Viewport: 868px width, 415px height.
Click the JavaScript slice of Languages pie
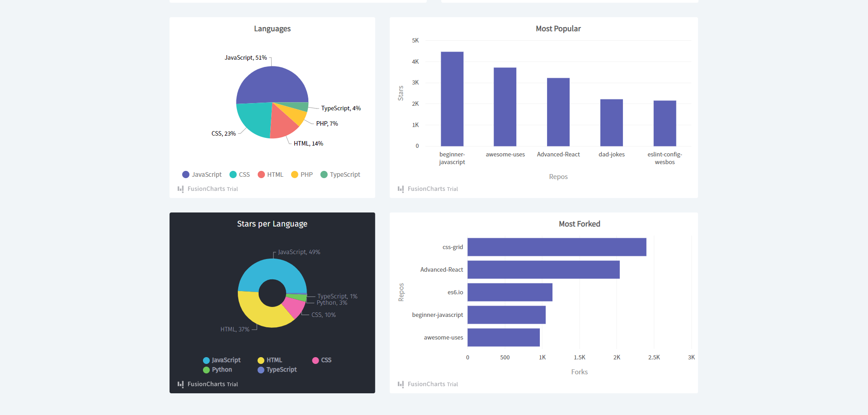(271, 84)
